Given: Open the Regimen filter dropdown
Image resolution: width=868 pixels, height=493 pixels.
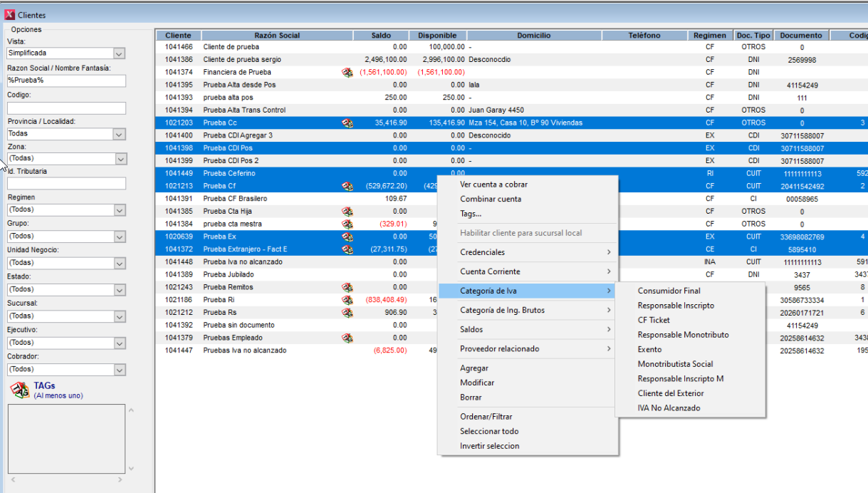Looking at the screenshot, I should point(119,210).
